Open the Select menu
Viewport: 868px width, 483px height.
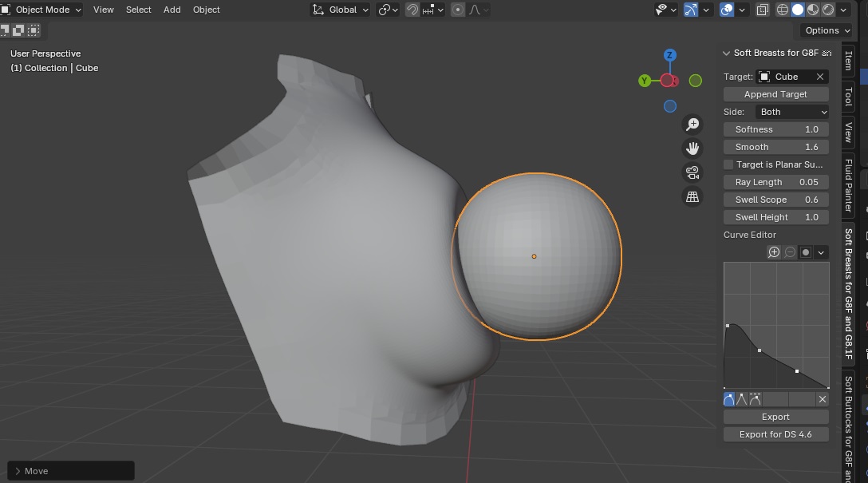[x=138, y=10]
